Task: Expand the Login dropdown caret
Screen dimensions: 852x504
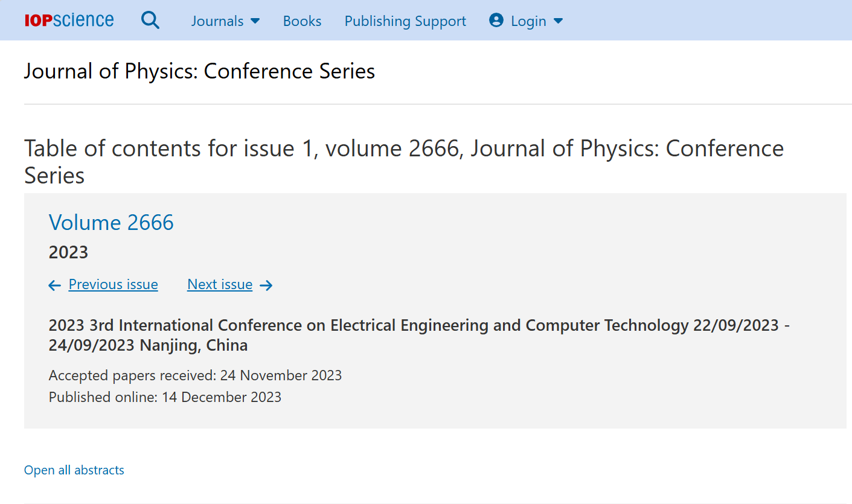Action: pos(559,21)
